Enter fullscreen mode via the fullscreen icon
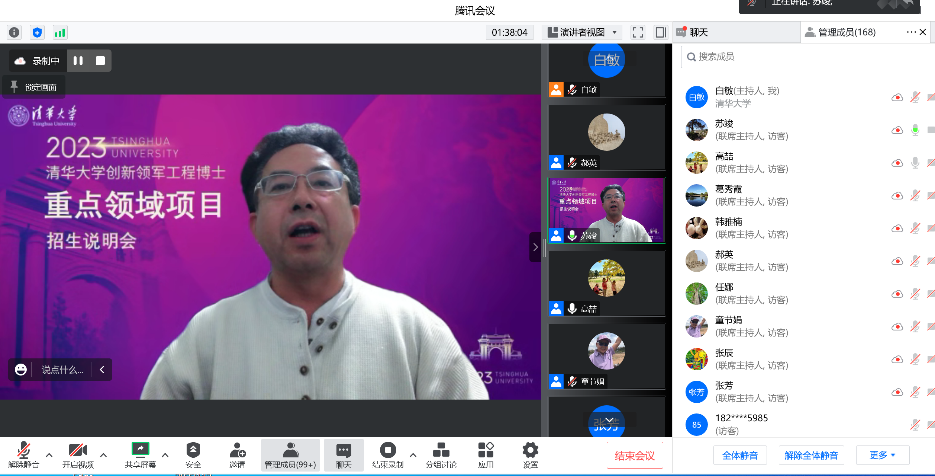935x476 pixels. coord(637,32)
